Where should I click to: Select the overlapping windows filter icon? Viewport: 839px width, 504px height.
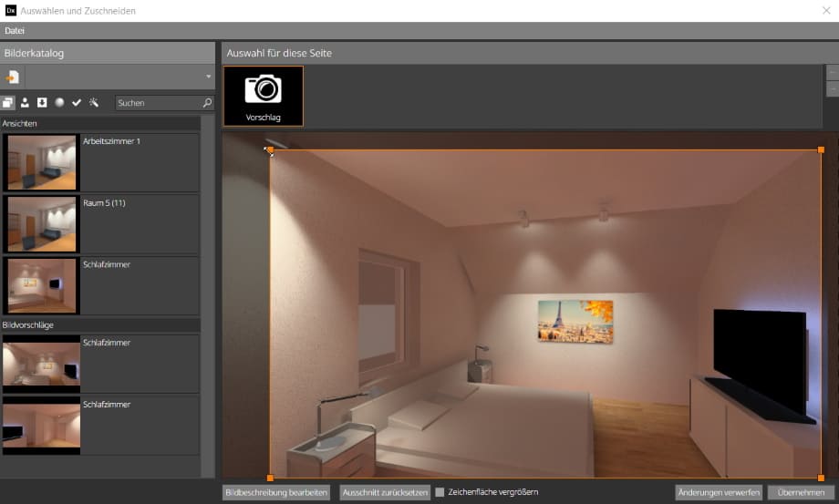coord(9,103)
